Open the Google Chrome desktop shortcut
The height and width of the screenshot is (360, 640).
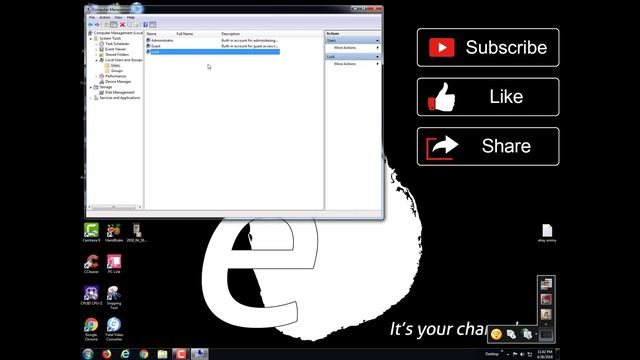tap(91, 329)
